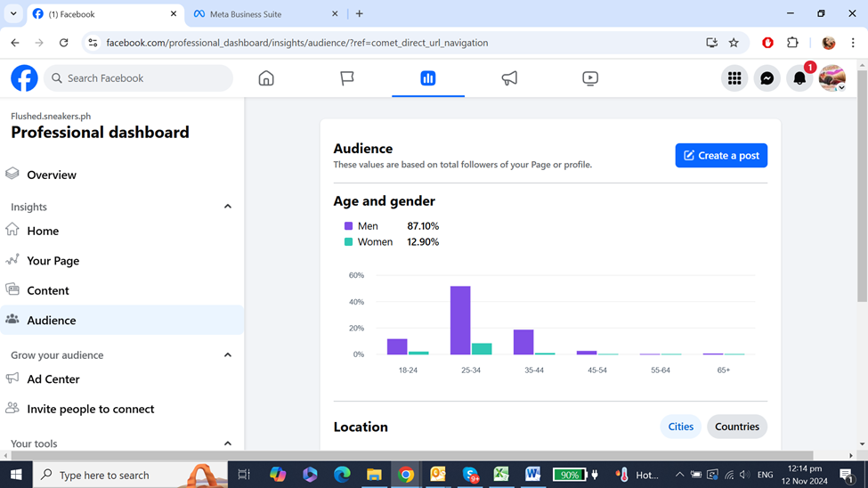Open the weather Hot widget on taskbar

[x=637, y=475]
